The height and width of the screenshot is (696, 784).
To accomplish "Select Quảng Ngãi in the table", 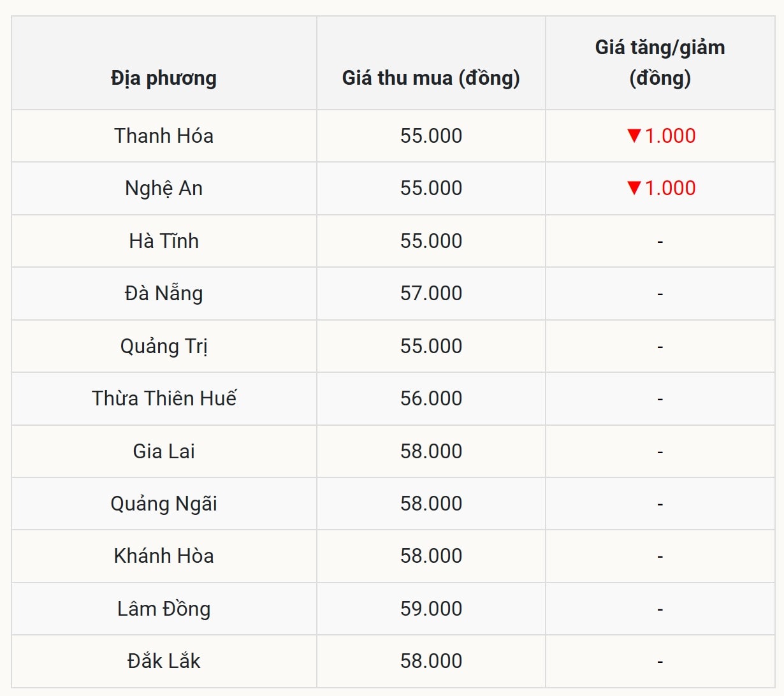I will pyautogui.click(x=164, y=504).
